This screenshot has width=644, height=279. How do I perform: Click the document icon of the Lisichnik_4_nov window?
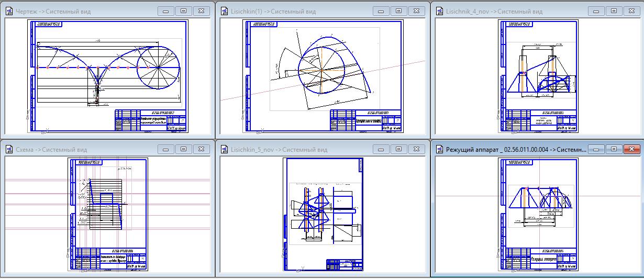pyautogui.click(x=439, y=11)
